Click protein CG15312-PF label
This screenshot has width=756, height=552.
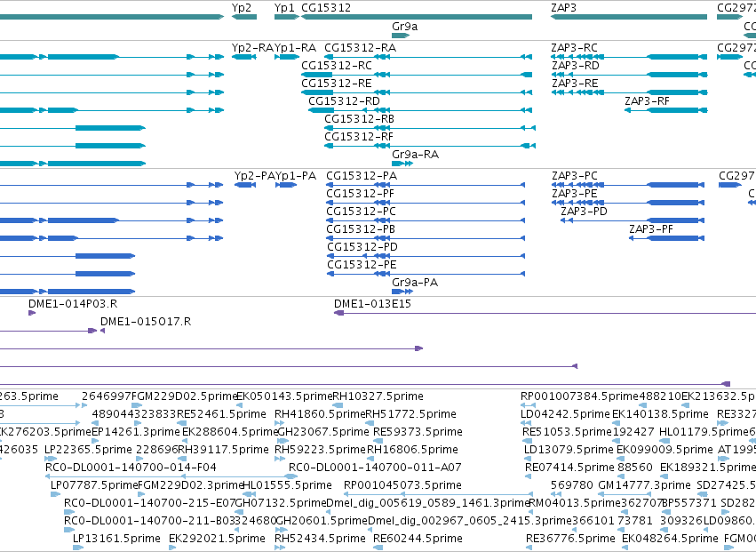(360, 194)
